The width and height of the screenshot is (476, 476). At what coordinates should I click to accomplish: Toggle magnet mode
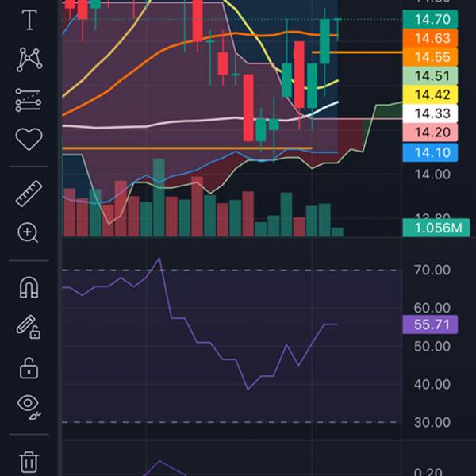(29, 287)
